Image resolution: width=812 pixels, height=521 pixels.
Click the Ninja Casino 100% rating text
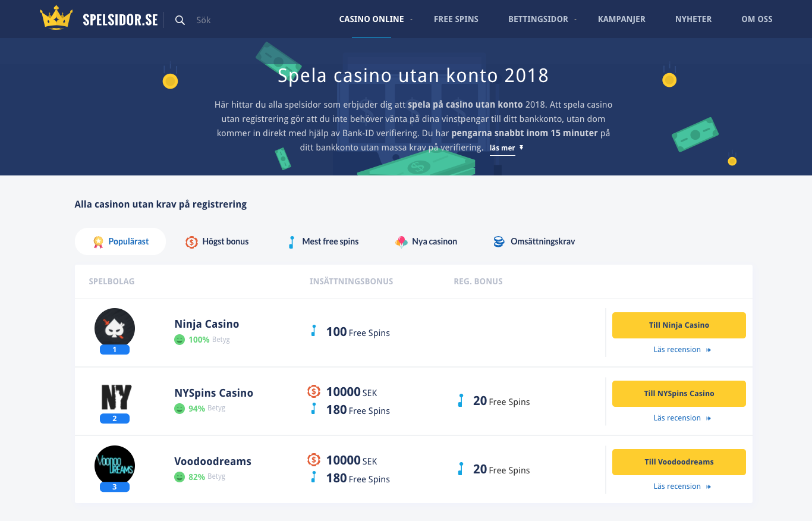coord(199,340)
